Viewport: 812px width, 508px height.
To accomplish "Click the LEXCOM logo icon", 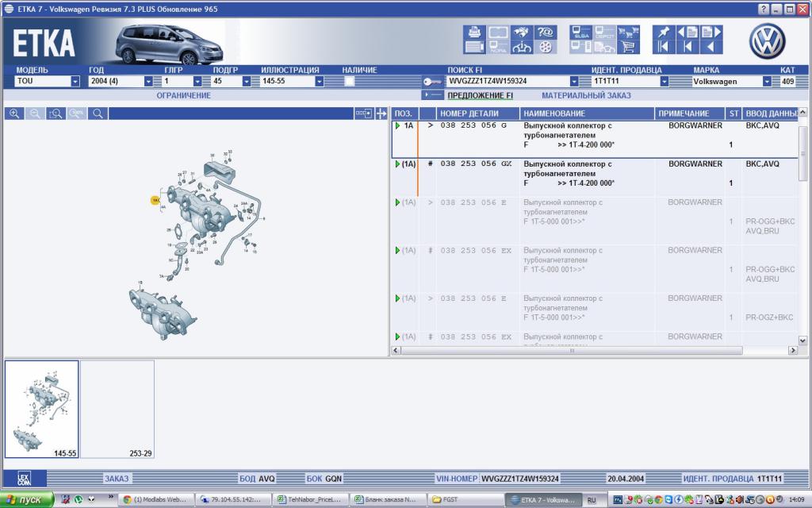I will click(x=25, y=479).
